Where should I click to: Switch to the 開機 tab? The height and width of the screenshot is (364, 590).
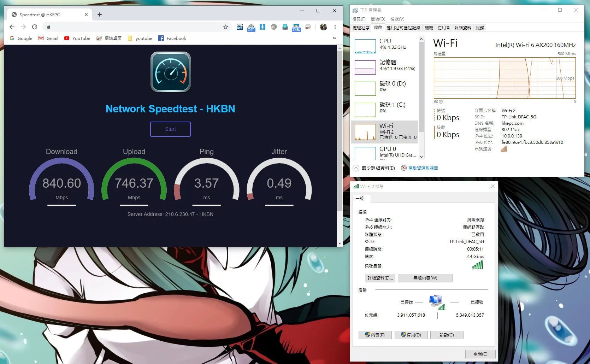coord(429,28)
